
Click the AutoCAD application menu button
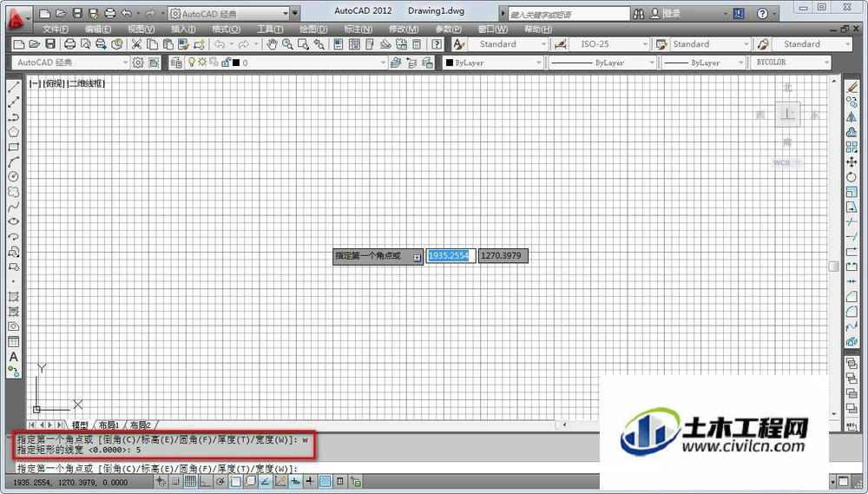[20, 19]
